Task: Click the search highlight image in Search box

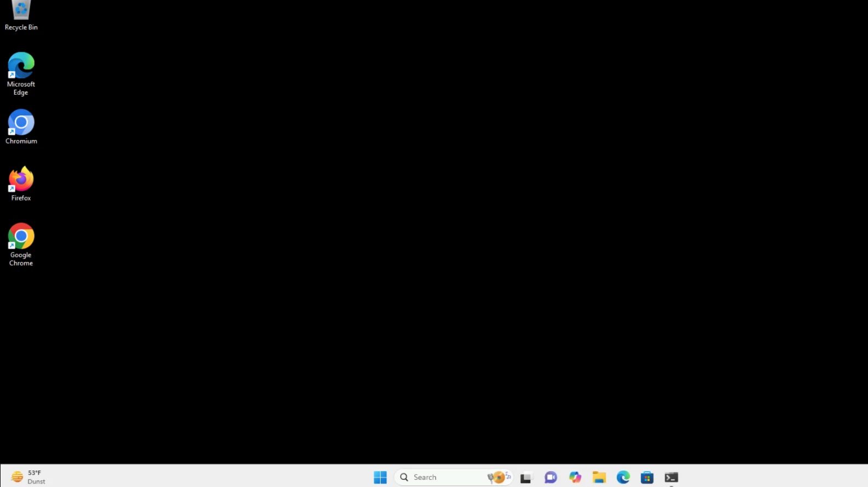Action: click(499, 477)
